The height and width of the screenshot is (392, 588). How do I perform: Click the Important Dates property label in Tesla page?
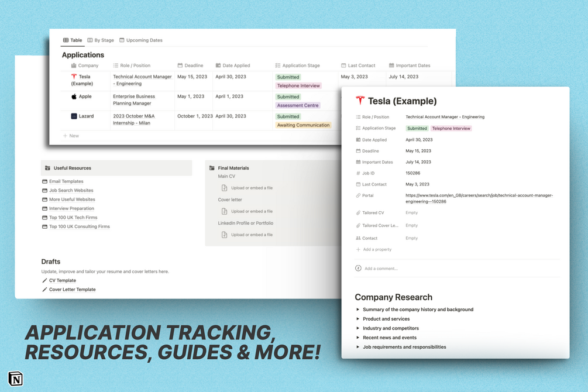377,162
